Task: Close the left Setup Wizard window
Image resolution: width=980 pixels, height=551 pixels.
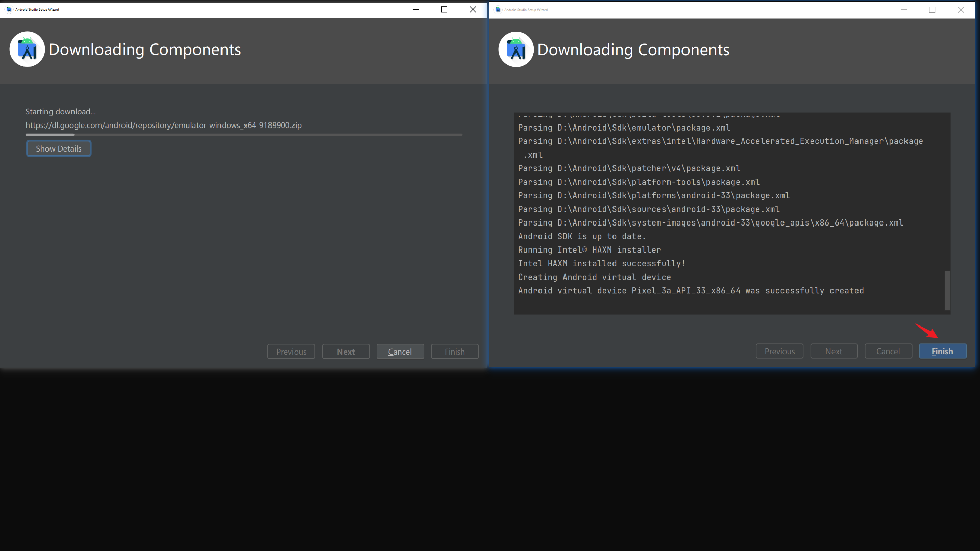Action: pyautogui.click(x=473, y=9)
